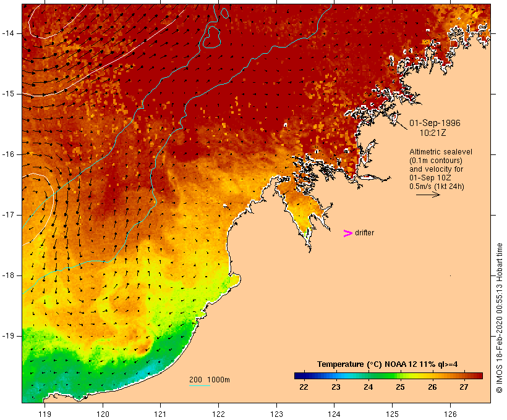Click the latitude axis label -17

coord(7,215)
